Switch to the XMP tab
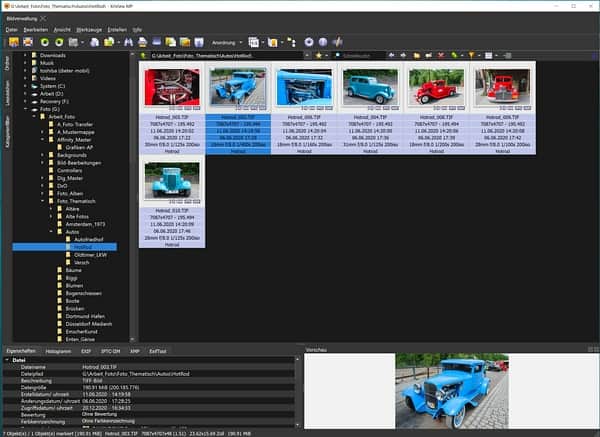 135,351
